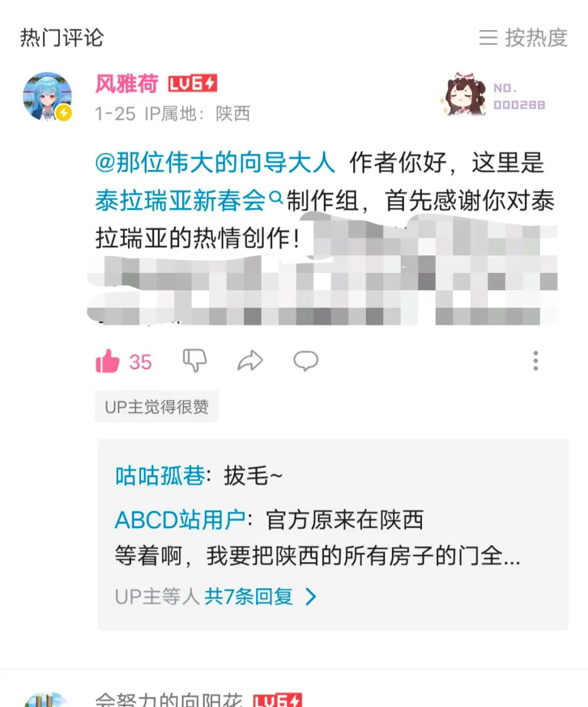The height and width of the screenshot is (707, 588).
Task: Tap the LV6 level badge beside 风雅荷
Action: [192, 84]
